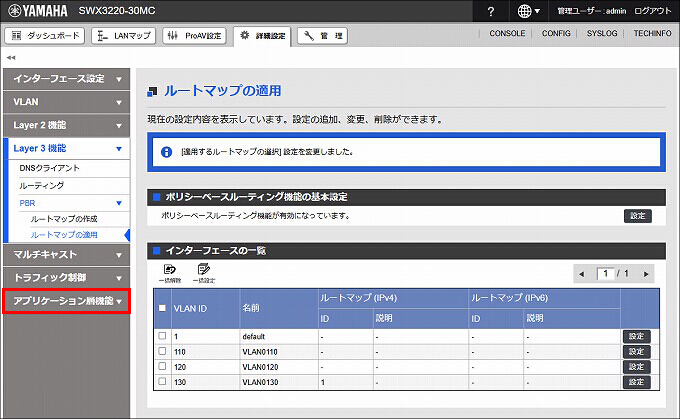The width and height of the screenshot is (680, 419).
Task: Go to next page arrow
Action: pyautogui.click(x=646, y=274)
